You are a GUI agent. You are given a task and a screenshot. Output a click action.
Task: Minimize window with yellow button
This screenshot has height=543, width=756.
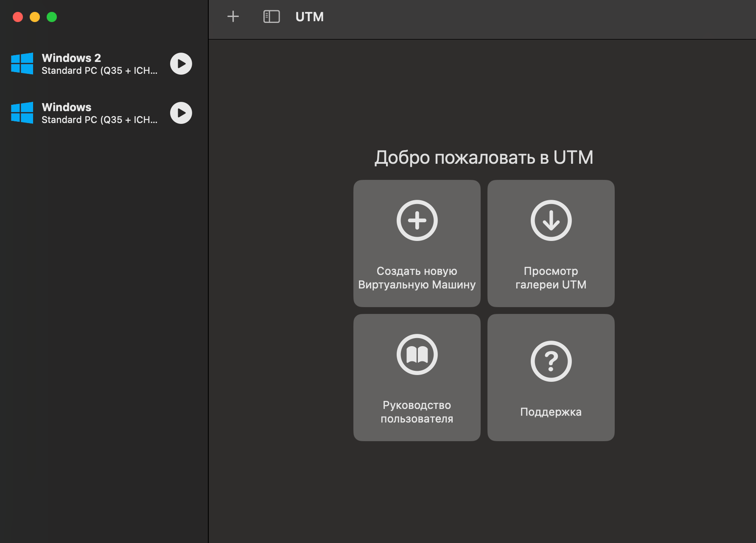coord(35,17)
